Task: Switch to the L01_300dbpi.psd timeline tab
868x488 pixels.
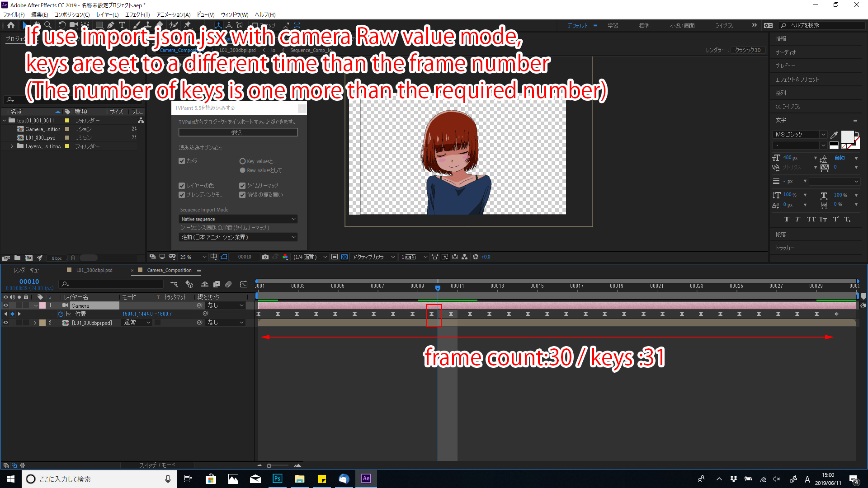Action: (x=94, y=270)
